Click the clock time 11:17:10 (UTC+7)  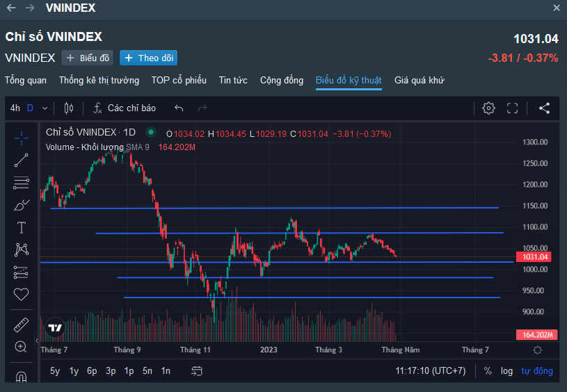431,371
